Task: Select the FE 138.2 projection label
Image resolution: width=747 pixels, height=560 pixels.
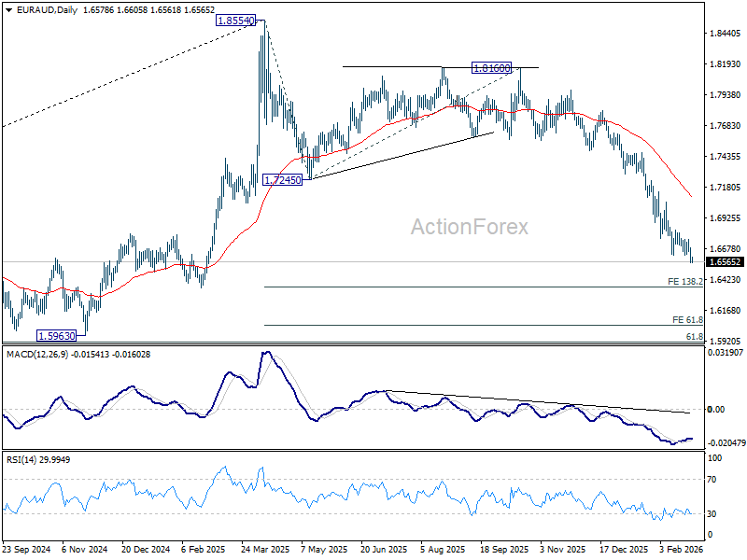Action: point(685,282)
